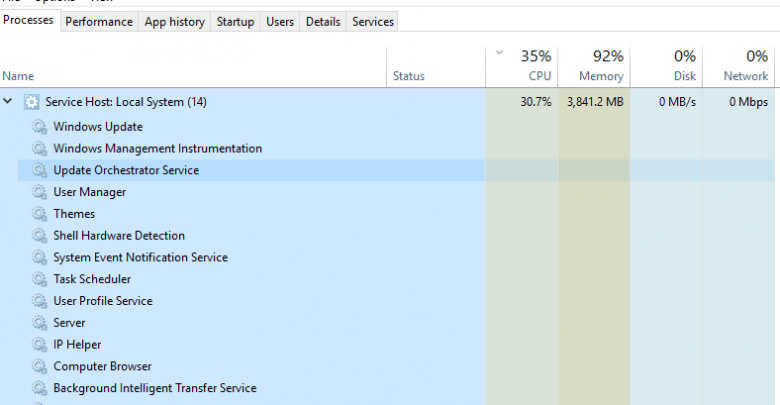Viewport: 780px width, 405px height.
Task: Sort processes by Memory column
Action: click(594, 67)
